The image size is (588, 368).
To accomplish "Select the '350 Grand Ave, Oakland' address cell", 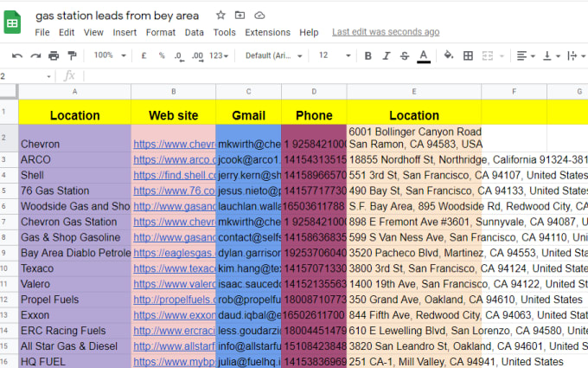I will coord(414,300).
